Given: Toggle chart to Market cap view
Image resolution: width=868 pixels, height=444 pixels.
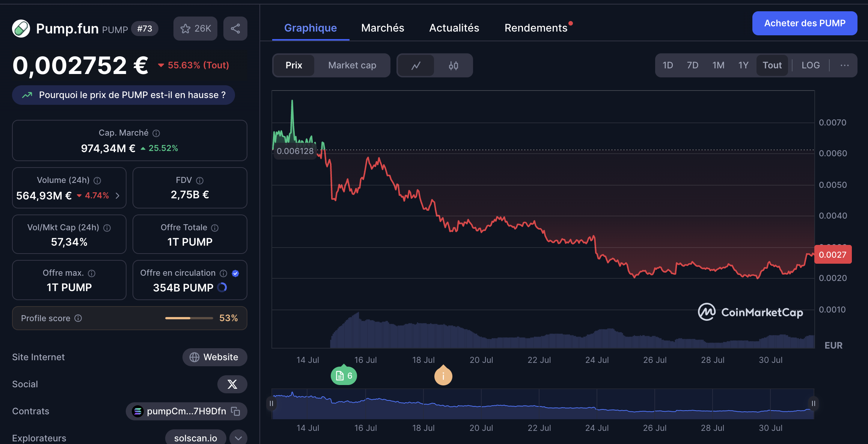Looking at the screenshot, I should (x=352, y=65).
